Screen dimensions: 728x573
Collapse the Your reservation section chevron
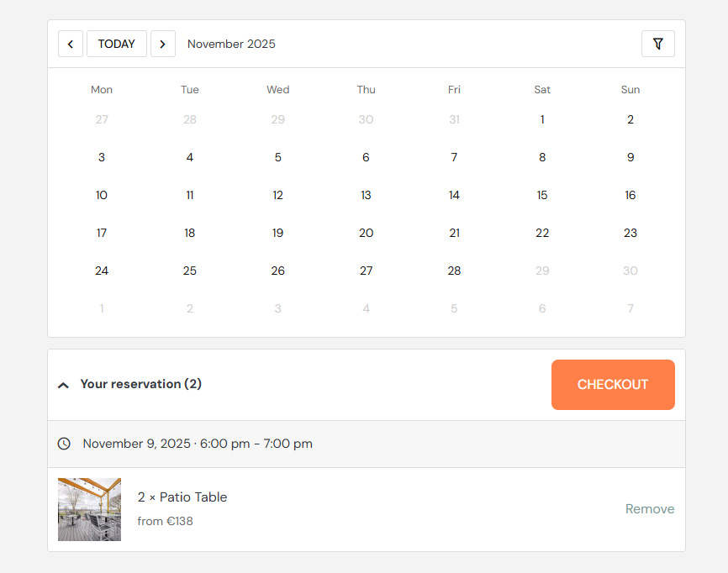pos(63,384)
